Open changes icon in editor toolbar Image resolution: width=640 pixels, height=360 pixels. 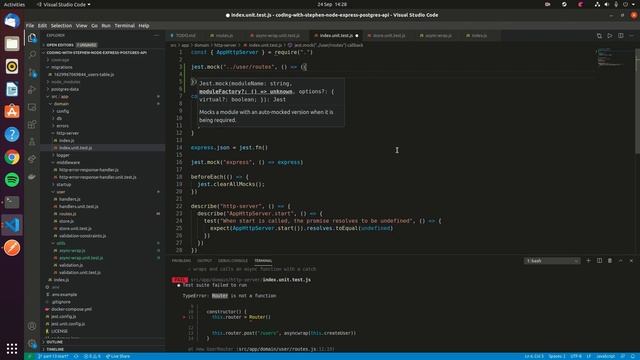[x=599, y=36]
